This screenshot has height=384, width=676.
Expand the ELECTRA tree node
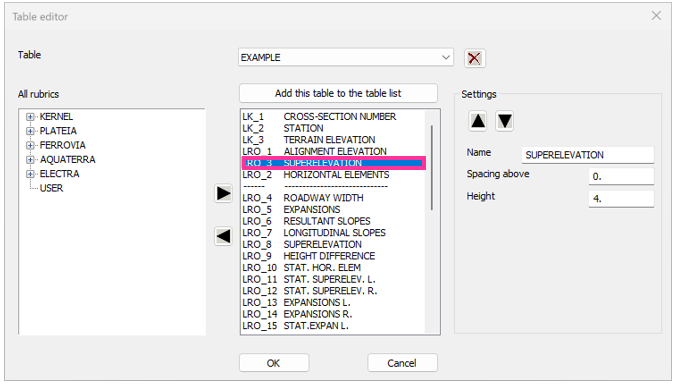pos(30,174)
